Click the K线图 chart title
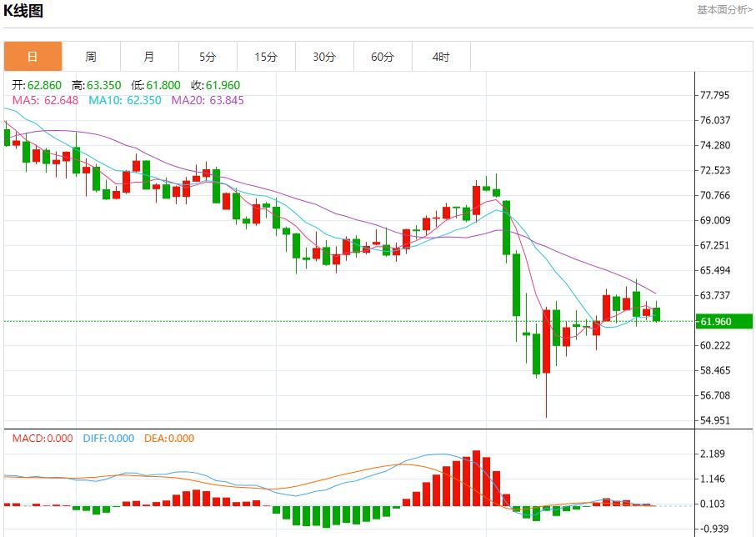Viewport: 756px width, 537px height. 23,11
